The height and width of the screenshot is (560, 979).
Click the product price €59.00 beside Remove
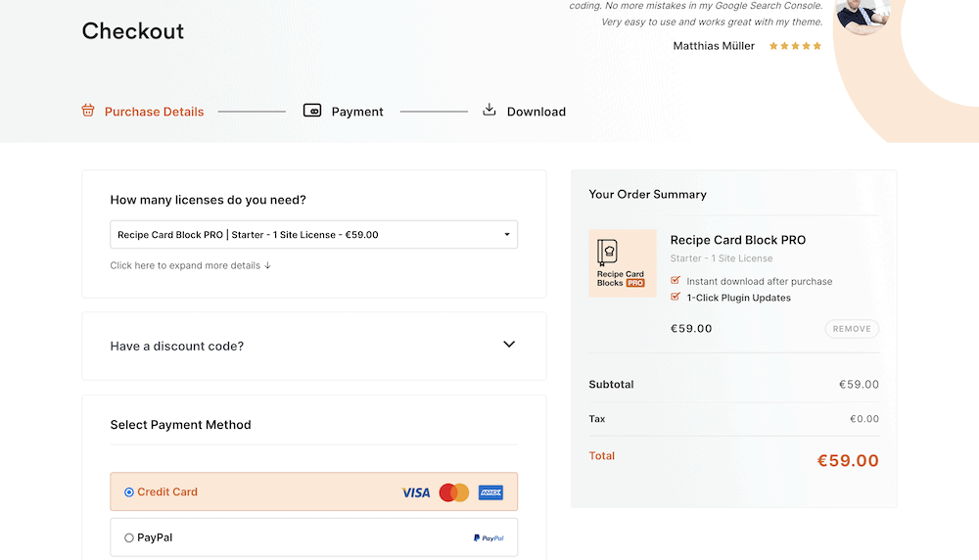[691, 328]
